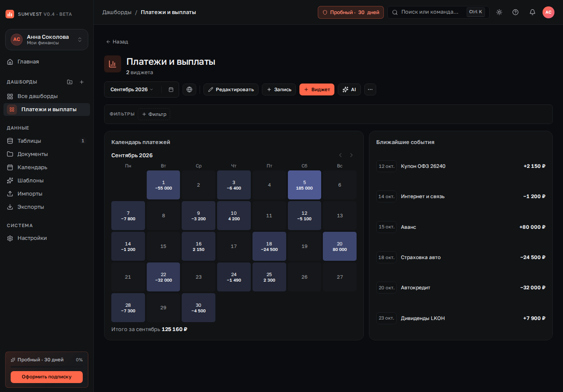
Task: Click Оформить подписку button
Action: click(x=46, y=377)
